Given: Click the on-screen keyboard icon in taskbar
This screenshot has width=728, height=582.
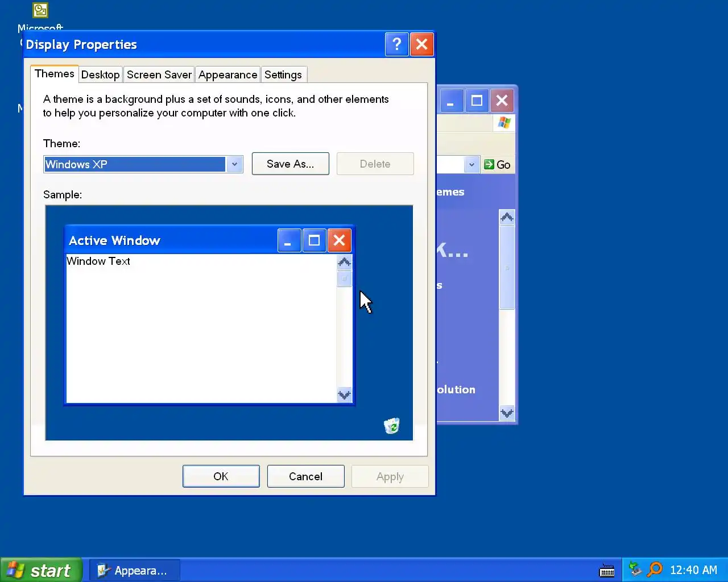Looking at the screenshot, I should click(x=607, y=570).
